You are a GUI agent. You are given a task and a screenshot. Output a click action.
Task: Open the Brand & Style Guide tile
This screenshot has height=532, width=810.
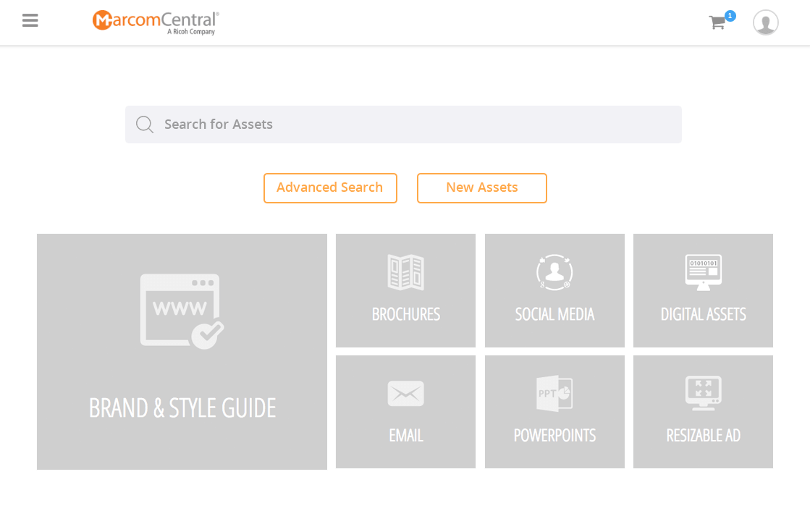[x=182, y=351]
